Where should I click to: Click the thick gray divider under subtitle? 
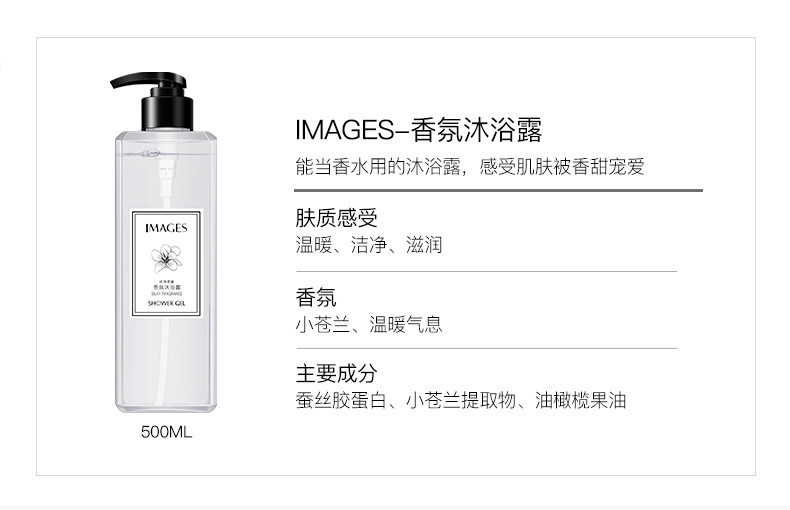pyautogui.click(x=498, y=190)
